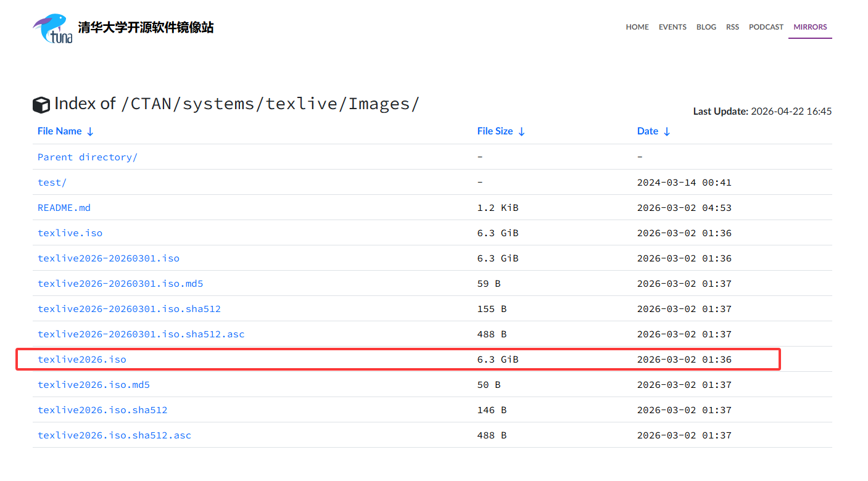Go to the HOME page

click(x=637, y=27)
